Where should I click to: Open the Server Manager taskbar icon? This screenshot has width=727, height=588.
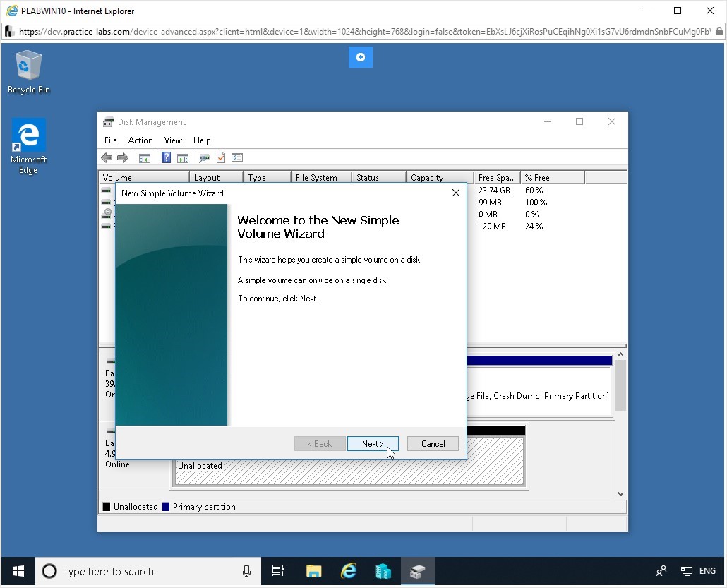coord(383,571)
